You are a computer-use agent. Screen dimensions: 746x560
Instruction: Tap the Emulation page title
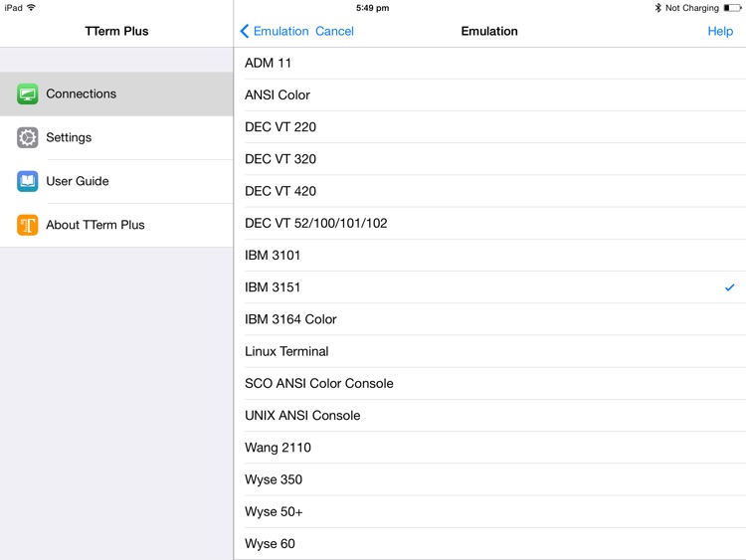point(489,31)
